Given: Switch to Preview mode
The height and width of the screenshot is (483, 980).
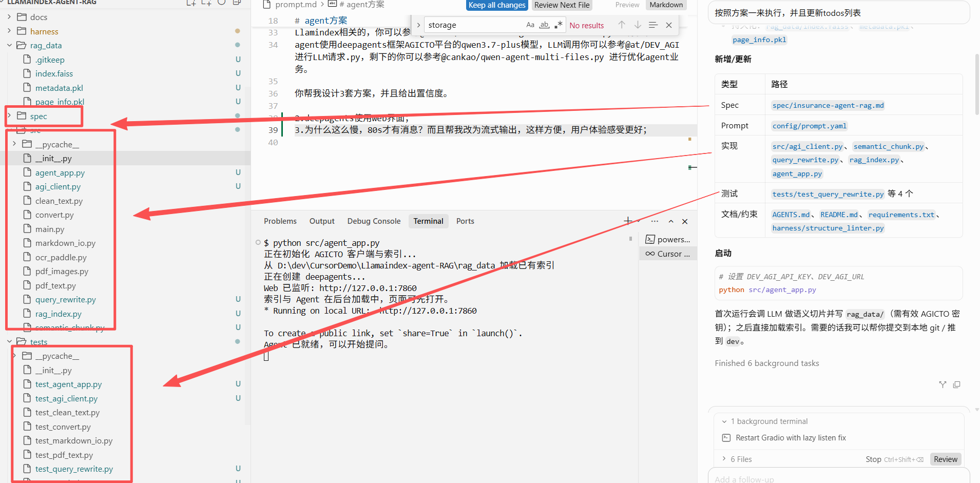Looking at the screenshot, I should point(627,5).
